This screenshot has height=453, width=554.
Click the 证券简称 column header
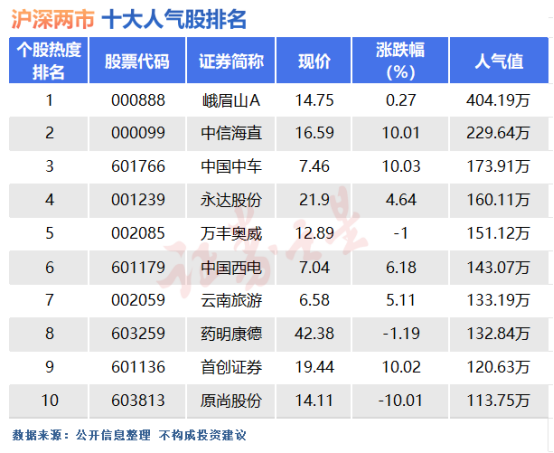pyautogui.click(x=231, y=60)
